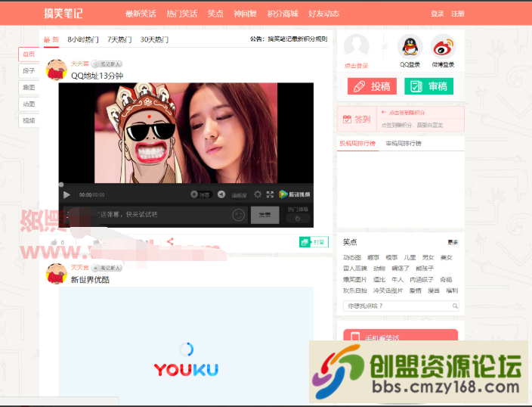Open the 牛人 tag

click(397, 279)
